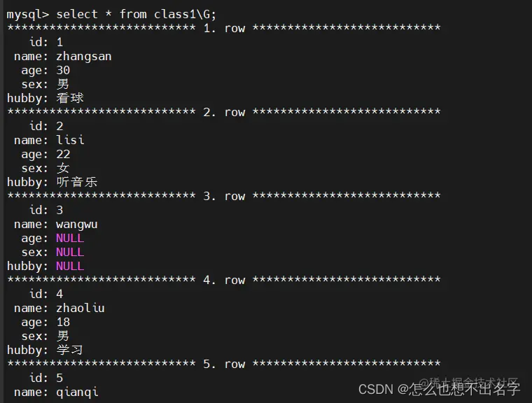Click the age value 18
This screenshot has width=532, height=403.
click(63, 322)
